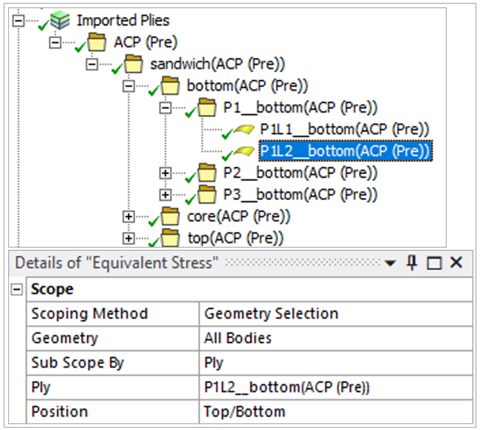Viewport: 480px width, 430px height.
Task: Click the P2__bottom folder icon
Action: click(207, 173)
